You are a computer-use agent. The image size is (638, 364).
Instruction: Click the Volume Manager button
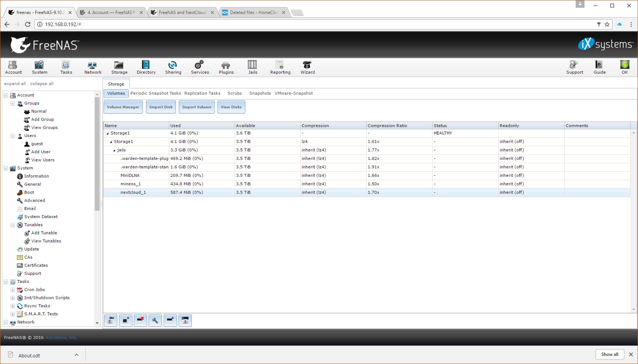(123, 107)
